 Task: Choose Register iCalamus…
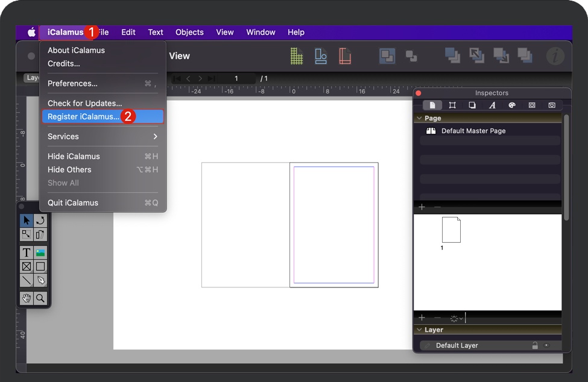click(x=103, y=116)
